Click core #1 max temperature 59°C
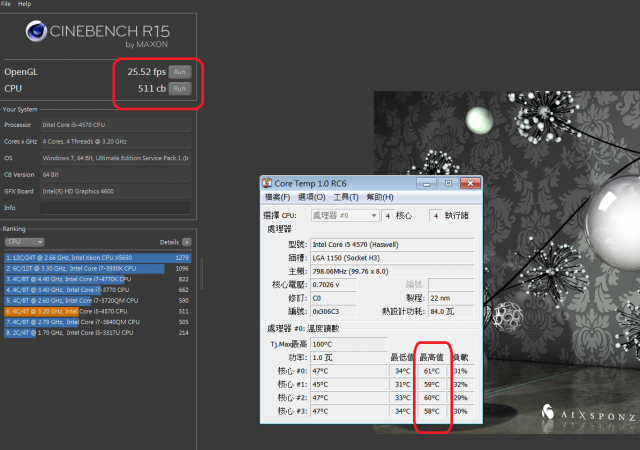 click(x=432, y=385)
